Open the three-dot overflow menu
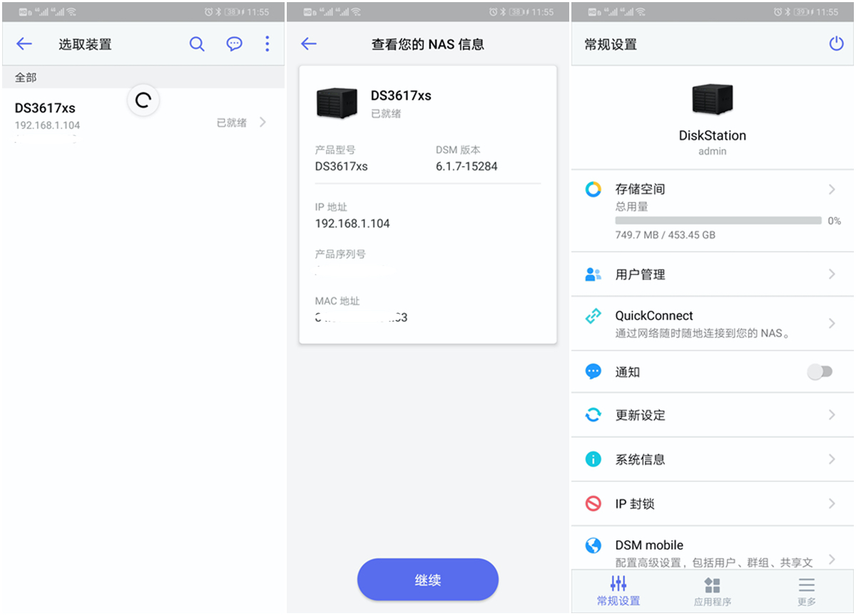Screen dimensions: 856x616 tap(267, 44)
